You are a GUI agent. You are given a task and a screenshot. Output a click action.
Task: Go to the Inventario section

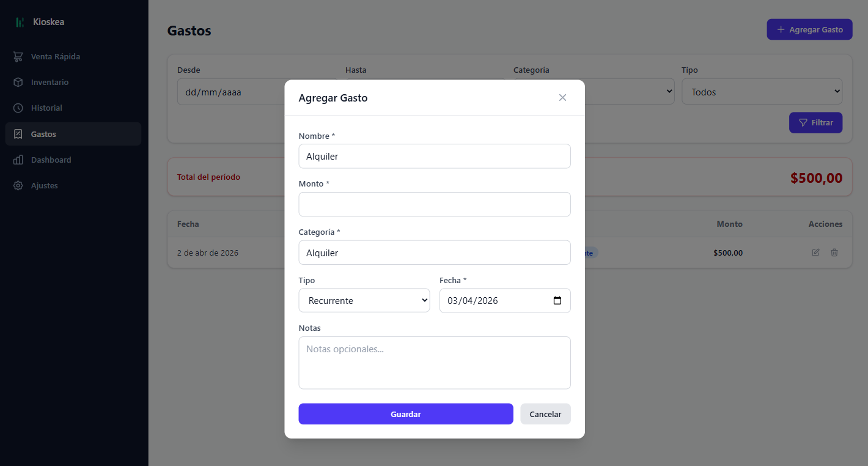click(x=50, y=82)
